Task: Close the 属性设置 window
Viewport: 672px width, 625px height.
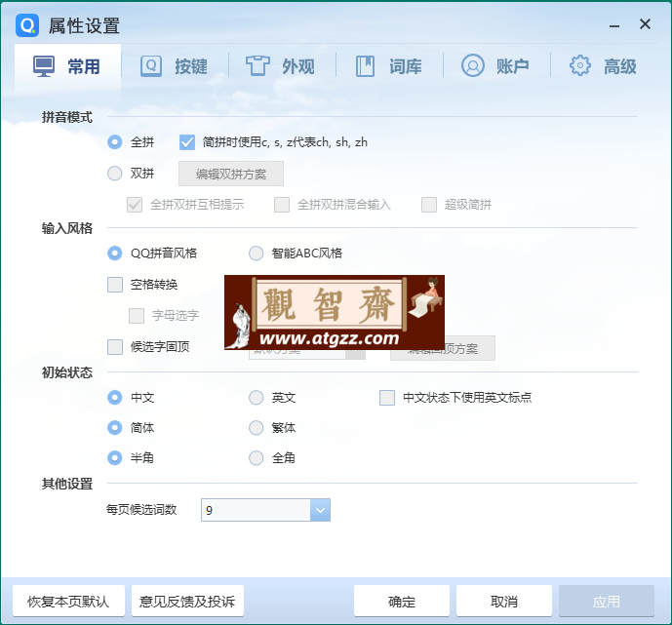Action: pyautogui.click(x=645, y=24)
